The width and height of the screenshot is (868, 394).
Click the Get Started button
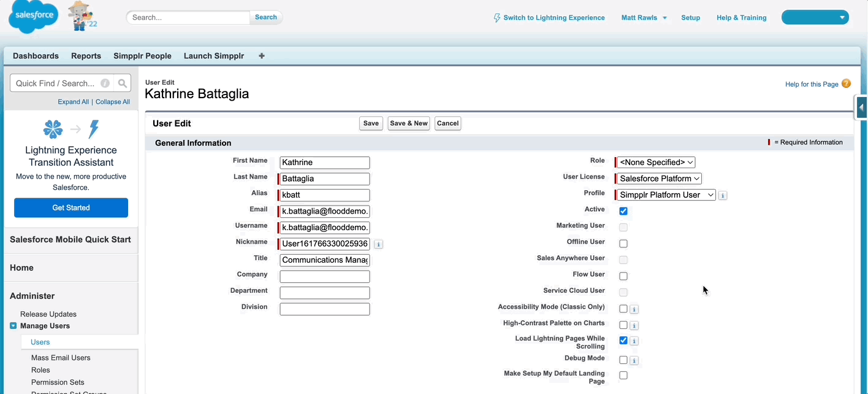coord(71,207)
